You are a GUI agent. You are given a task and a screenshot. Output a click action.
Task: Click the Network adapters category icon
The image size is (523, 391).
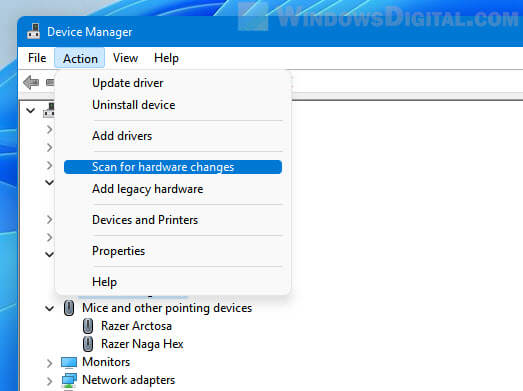pos(69,380)
